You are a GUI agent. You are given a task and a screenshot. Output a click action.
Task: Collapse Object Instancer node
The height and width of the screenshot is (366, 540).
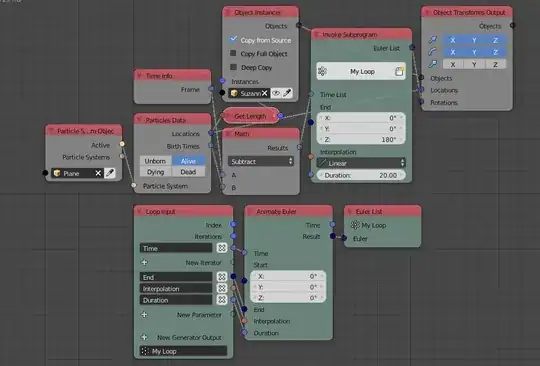click(228, 13)
